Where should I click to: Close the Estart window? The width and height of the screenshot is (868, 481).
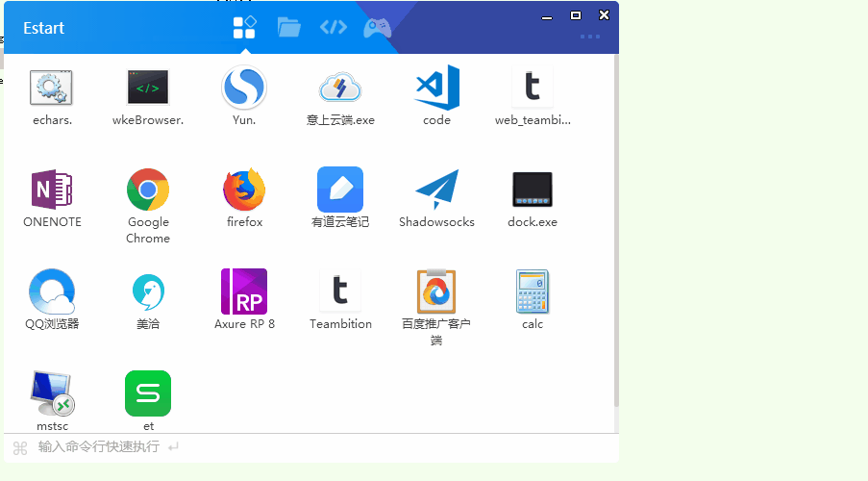[x=604, y=15]
